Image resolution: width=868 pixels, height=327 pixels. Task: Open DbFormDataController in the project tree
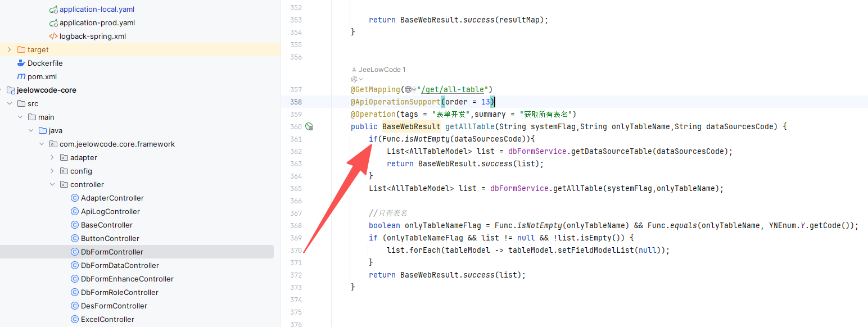point(120,266)
